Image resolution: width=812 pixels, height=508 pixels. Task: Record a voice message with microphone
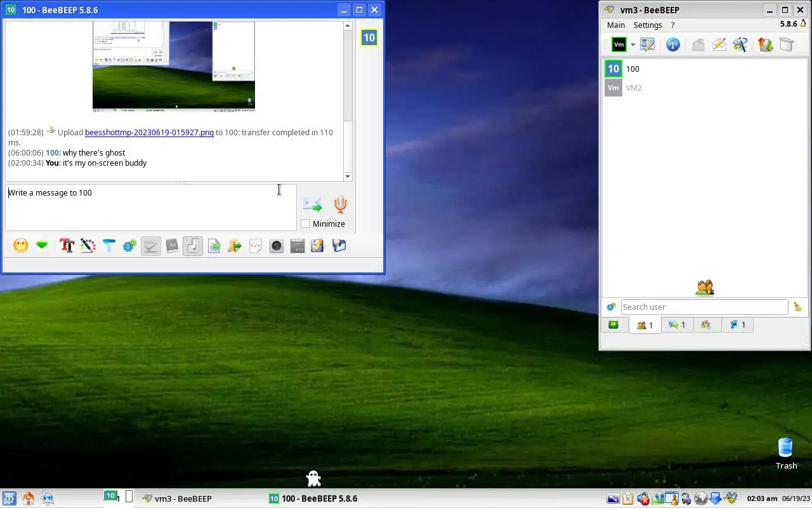[x=341, y=204]
